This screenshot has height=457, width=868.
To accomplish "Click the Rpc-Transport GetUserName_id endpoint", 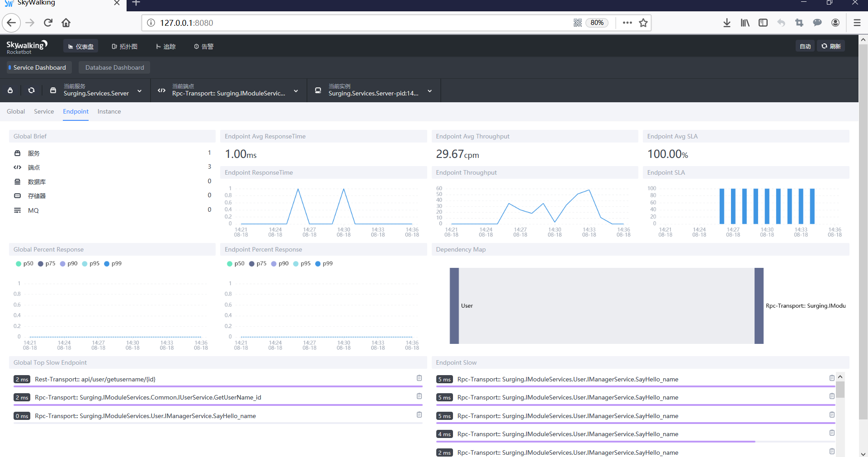I will pyautogui.click(x=148, y=397).
